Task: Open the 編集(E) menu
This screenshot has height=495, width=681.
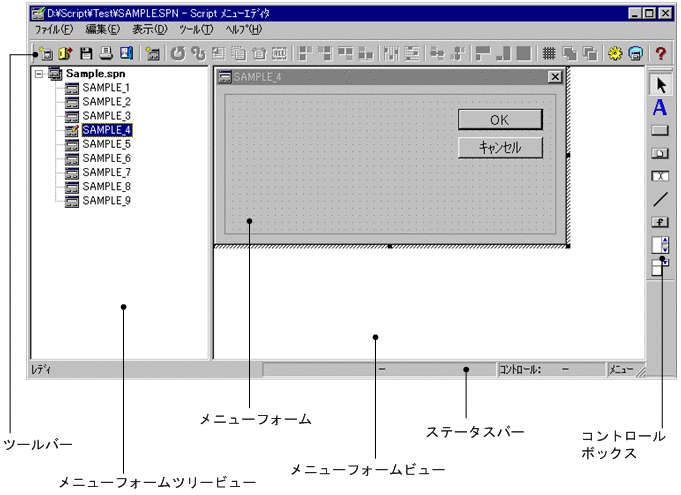Action: point(102,30)
